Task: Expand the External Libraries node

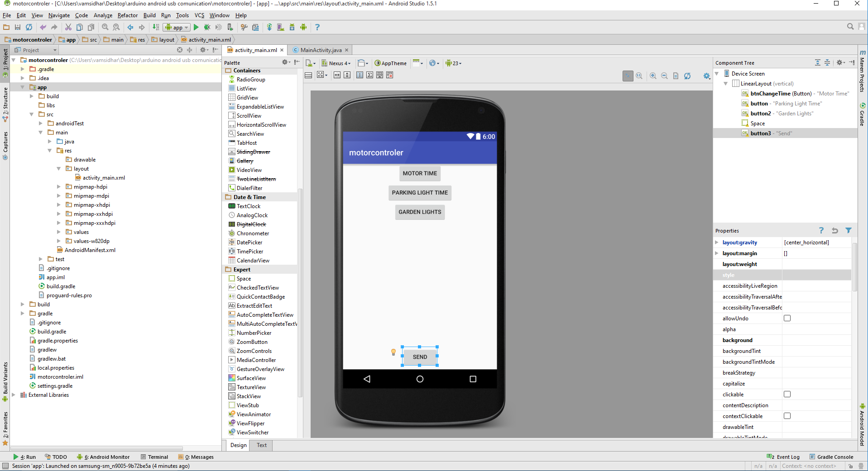Action: pyautogui.click(x=14, y=395)
